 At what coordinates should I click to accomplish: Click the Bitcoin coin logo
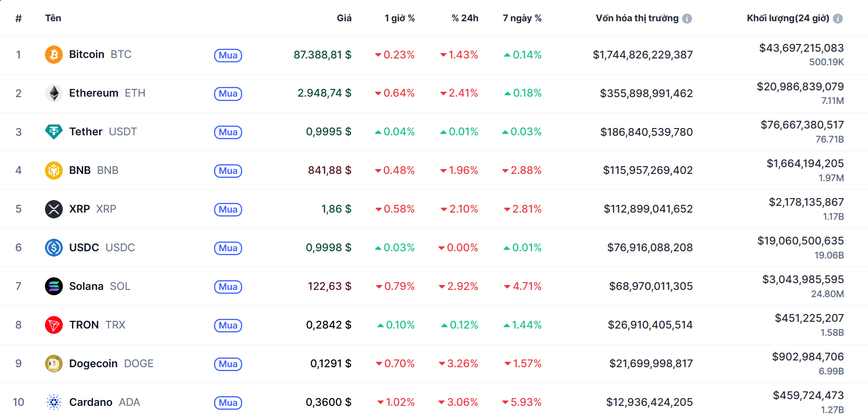pos(54,55)
